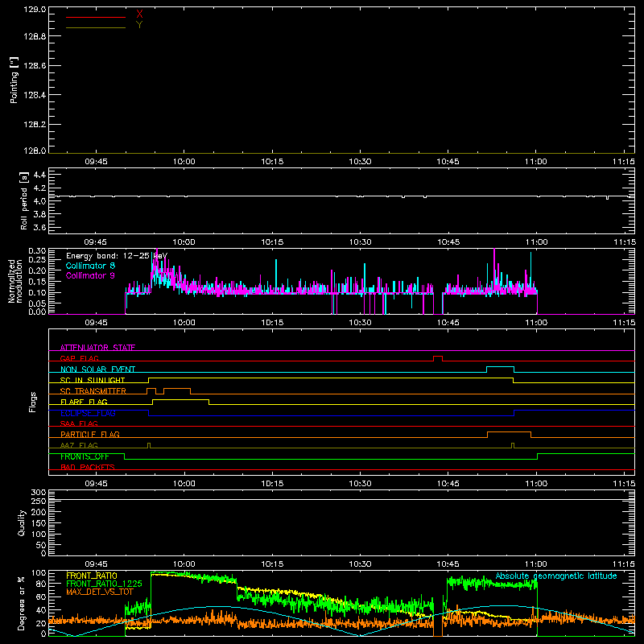644x644 pixels.
Task: Click the 'SC_TRANSMITTER' flag label
Action: pyautogui.click(x=93, y=390)
